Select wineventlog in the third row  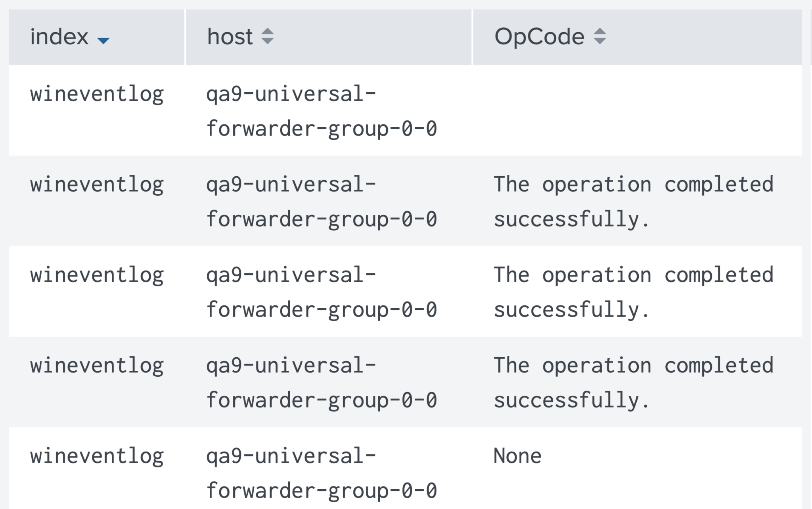point(97,276)
